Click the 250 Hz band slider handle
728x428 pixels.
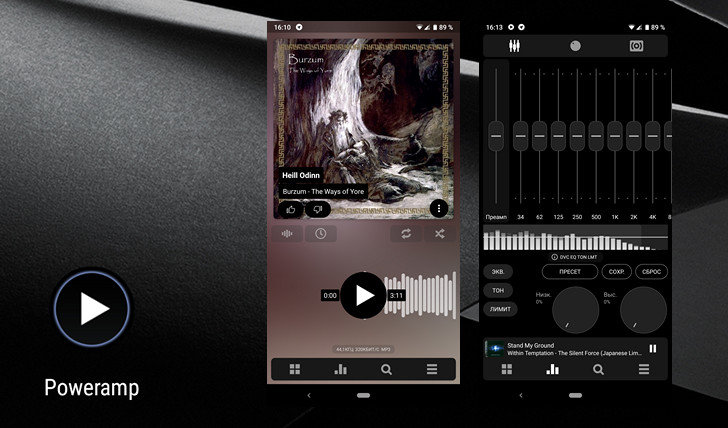pos(577,136)
